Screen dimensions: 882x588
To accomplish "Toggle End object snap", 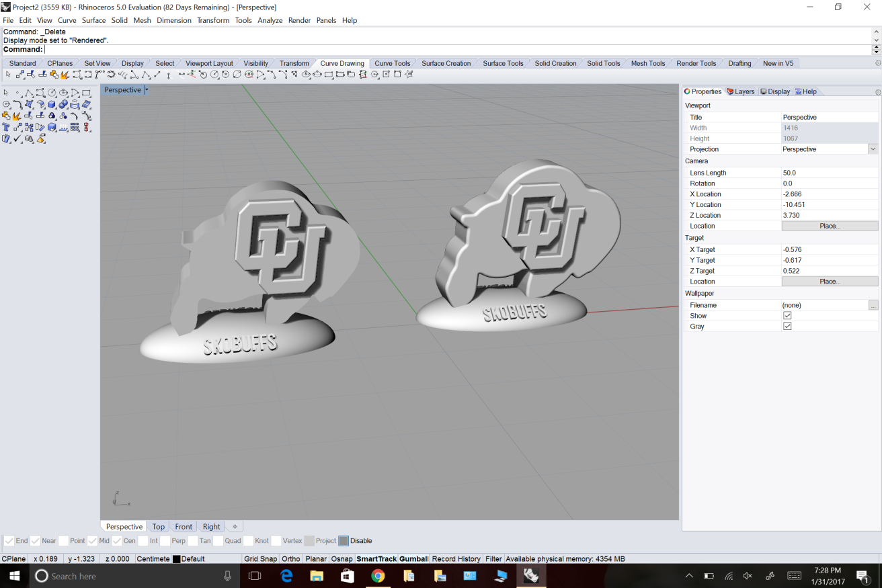I will tap(9, 541).
